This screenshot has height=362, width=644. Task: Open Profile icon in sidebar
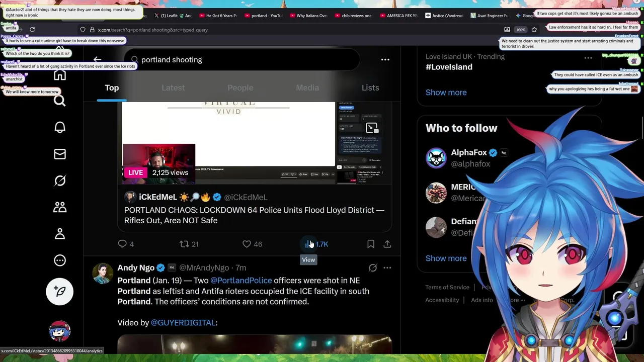point(60,234)
